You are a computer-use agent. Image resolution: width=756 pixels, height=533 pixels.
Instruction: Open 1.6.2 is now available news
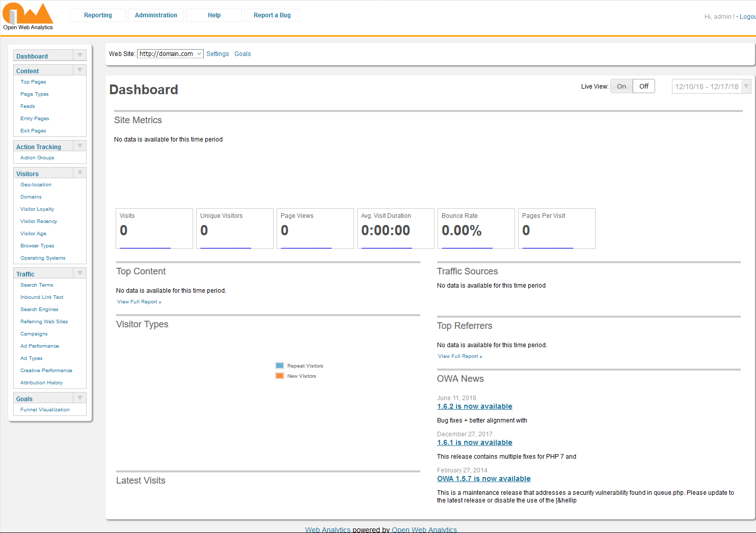coord(474,406)
